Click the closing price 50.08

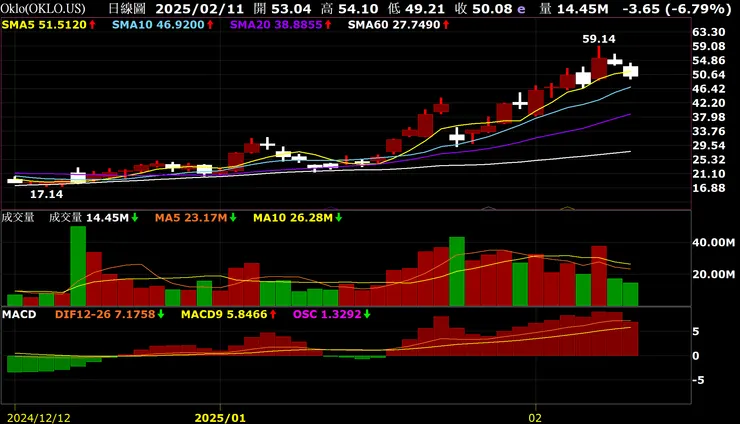[493, 8]
